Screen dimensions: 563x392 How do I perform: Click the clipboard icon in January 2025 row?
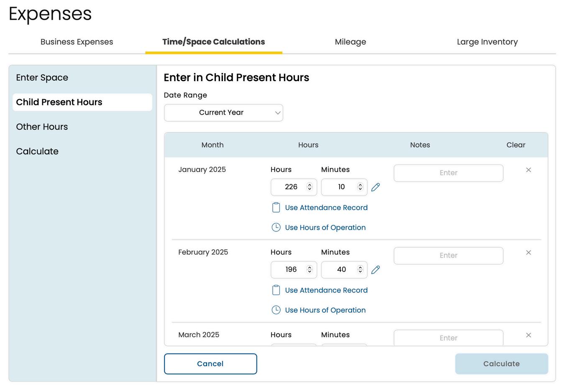point(276,208)
